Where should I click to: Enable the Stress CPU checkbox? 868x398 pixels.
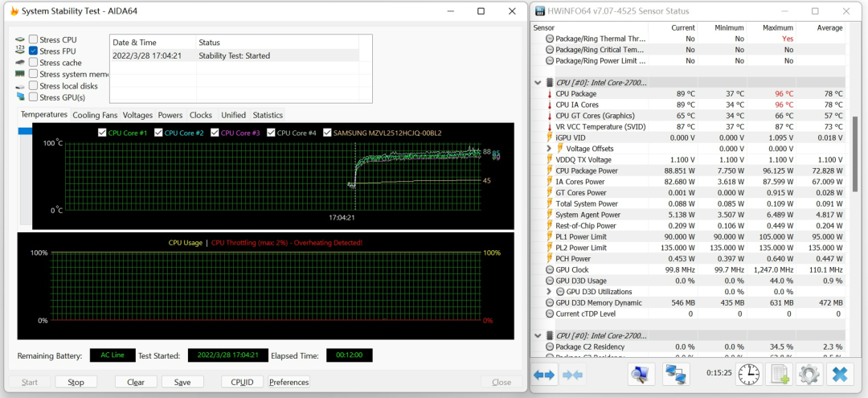(x=34, y=39)
